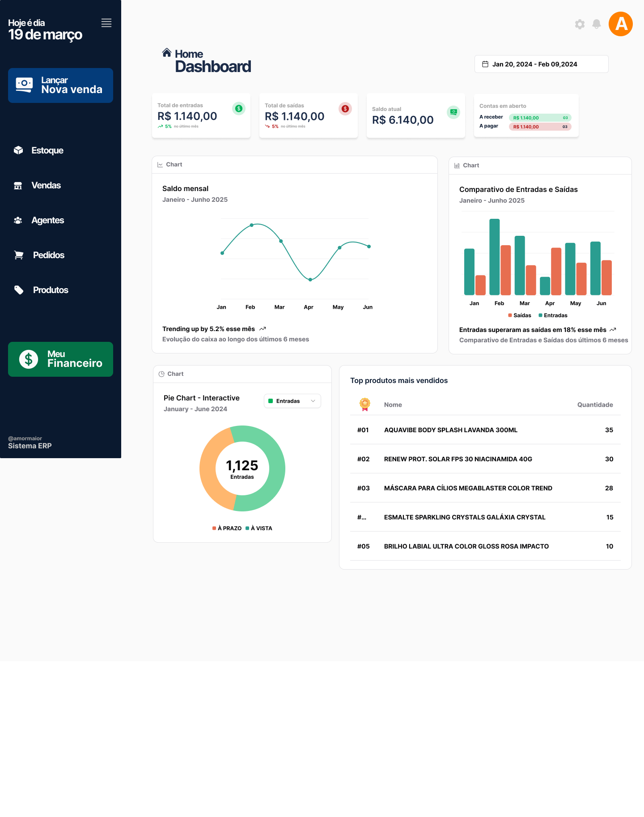Click the green dollar icon on Total de entradas

[x=239, y=108]
